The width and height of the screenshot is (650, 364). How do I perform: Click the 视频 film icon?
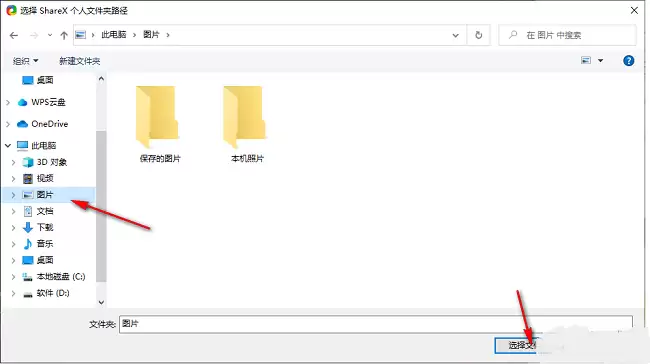(x=28, y=179)
